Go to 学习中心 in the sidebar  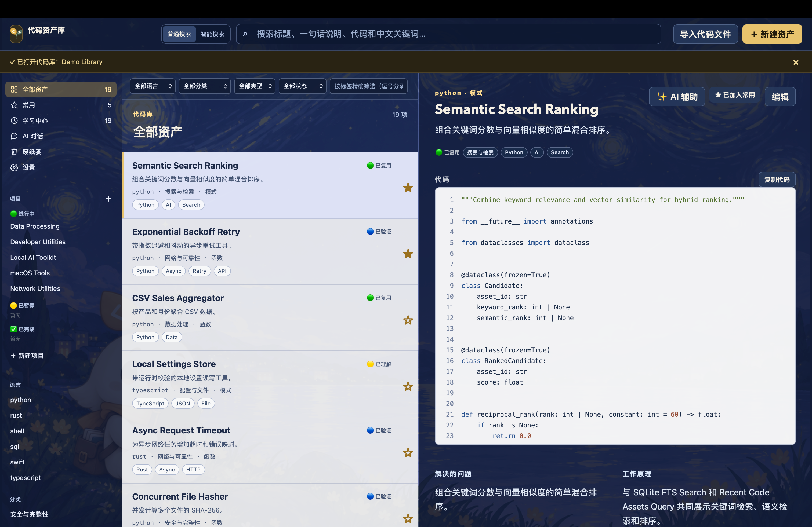pyautogui.click(x=61, y=121)
